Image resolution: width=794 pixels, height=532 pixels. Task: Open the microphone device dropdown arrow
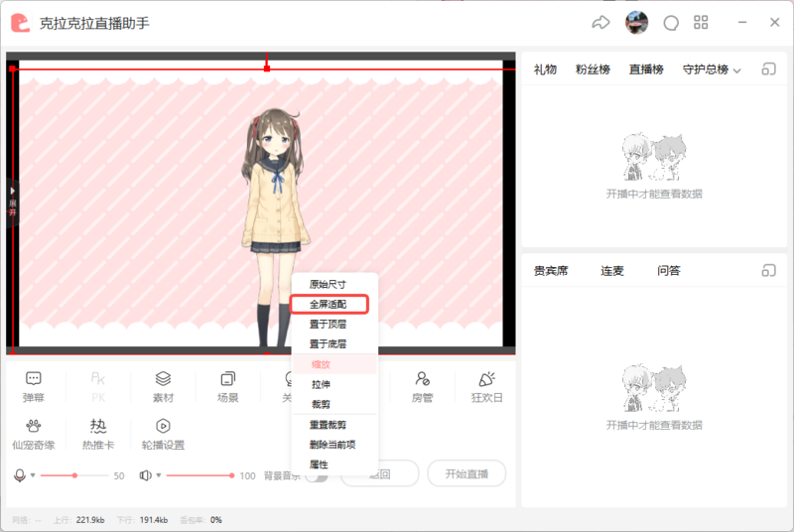click(33, 475)
